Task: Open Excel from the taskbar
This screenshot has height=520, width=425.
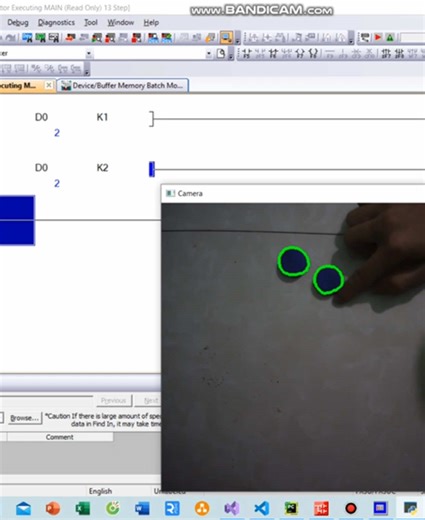Action: click(x=83, y=509)
